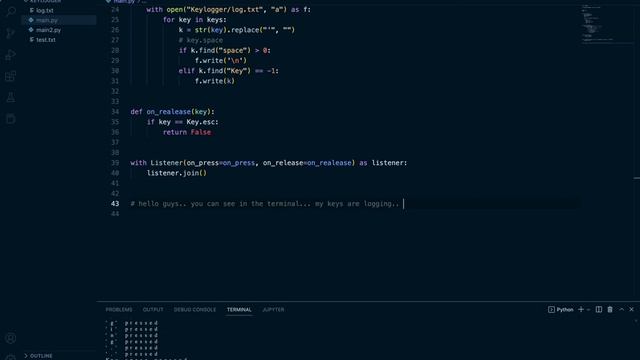Kill terminal with the trash icon
This screenshot has width=640, height=360.
610,310
